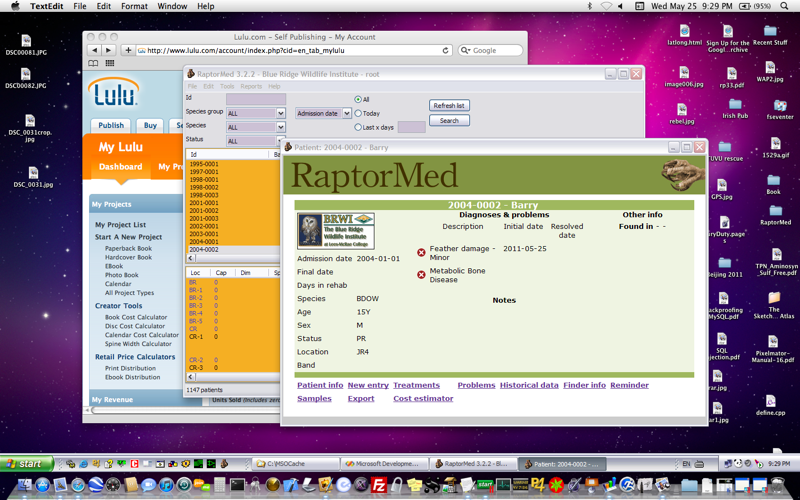Click the Google search field in Safari
Image resolution: width=800 pixels, height=500 pixels.
[490, 51]
